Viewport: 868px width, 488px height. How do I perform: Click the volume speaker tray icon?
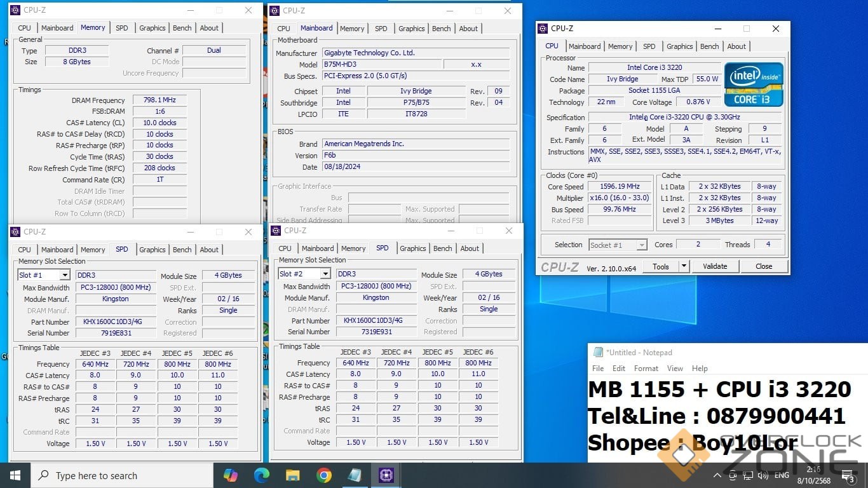point(763,475)
